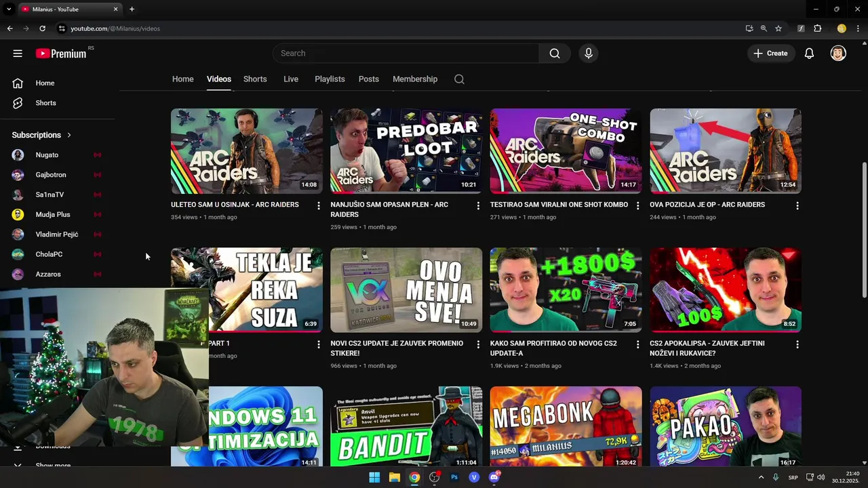
Task: Play MEGABONK video thumbnail
Action: (566, 426)
